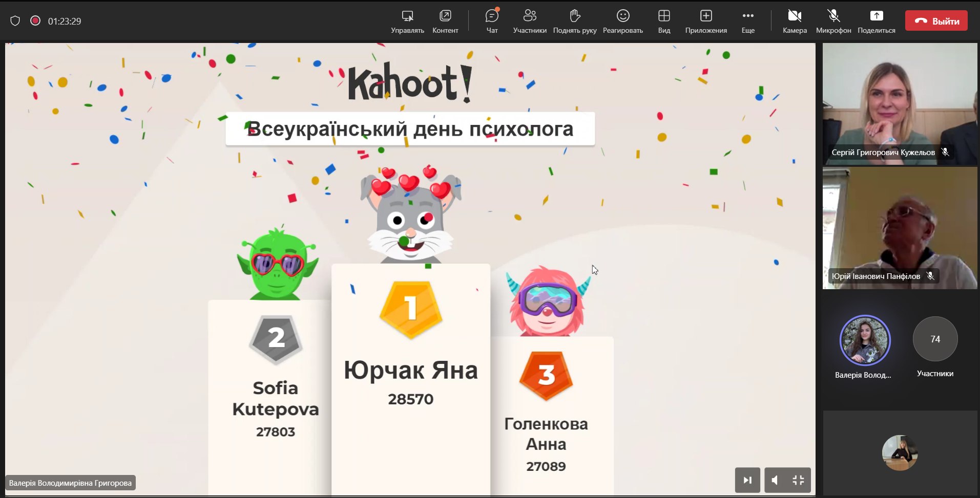Click the Всеукраїнський день психолога title

pos(410,129)
